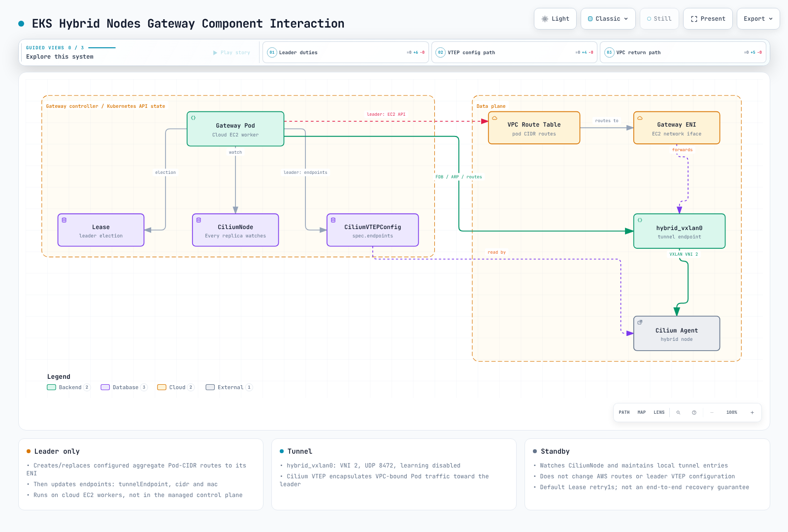Open the help question-mark icon
This screenshot has height=532, width=788.
click(694, 412)
